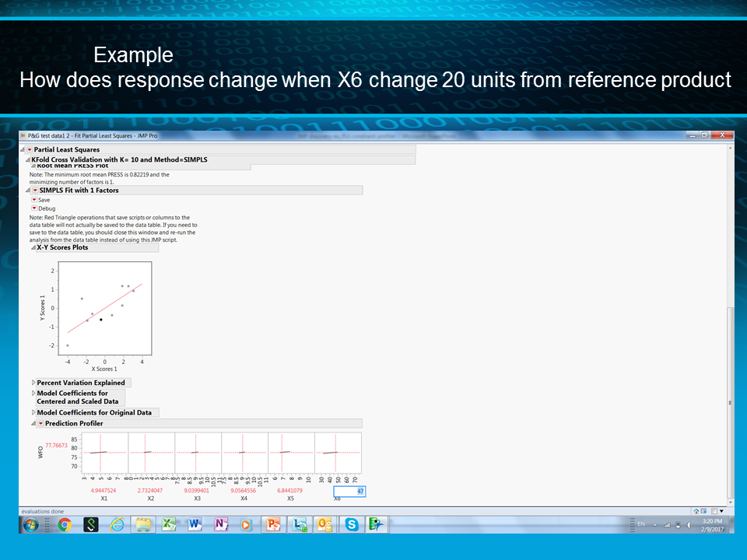Expand the Percent Variation Explained section
The width and height of the screenshot is (747, 560).
[x=32, y=382]
